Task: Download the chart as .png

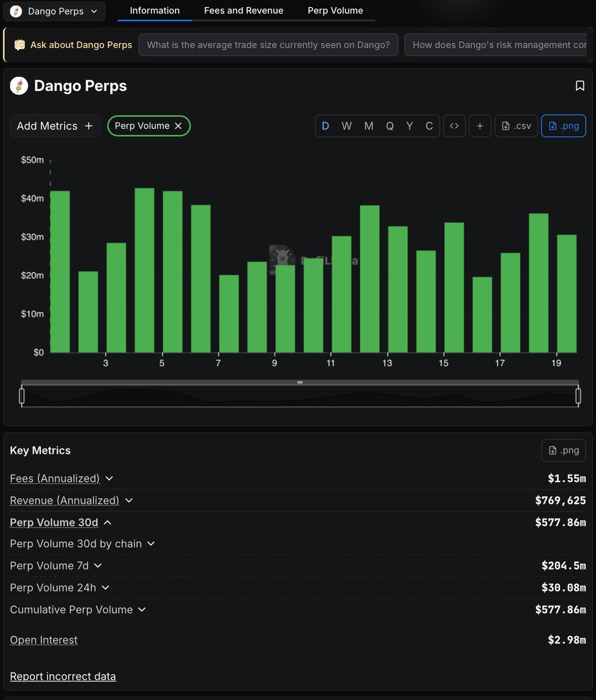Action: click(x=563, y=126)
